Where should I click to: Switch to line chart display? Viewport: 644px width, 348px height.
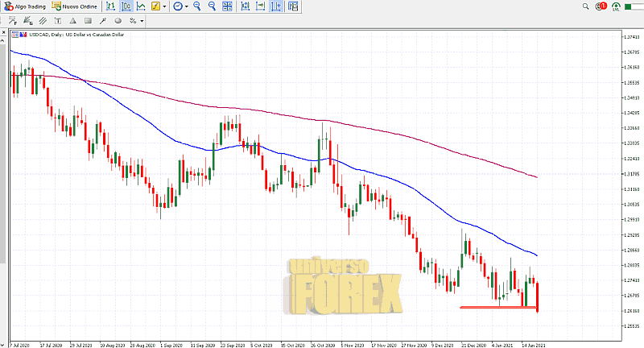click(141, 6)
